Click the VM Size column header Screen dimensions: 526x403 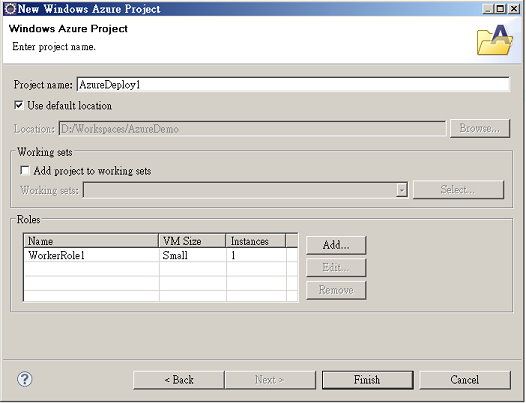(x=192, y=241)
